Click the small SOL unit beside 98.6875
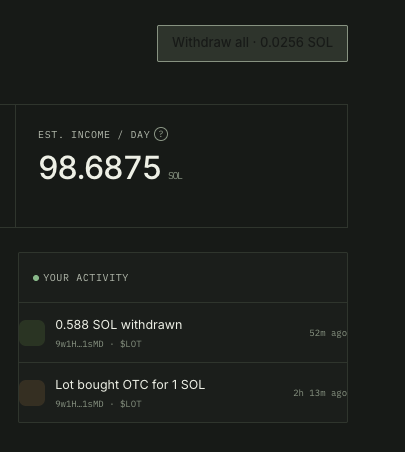405x452 pixels. [175, 176]
